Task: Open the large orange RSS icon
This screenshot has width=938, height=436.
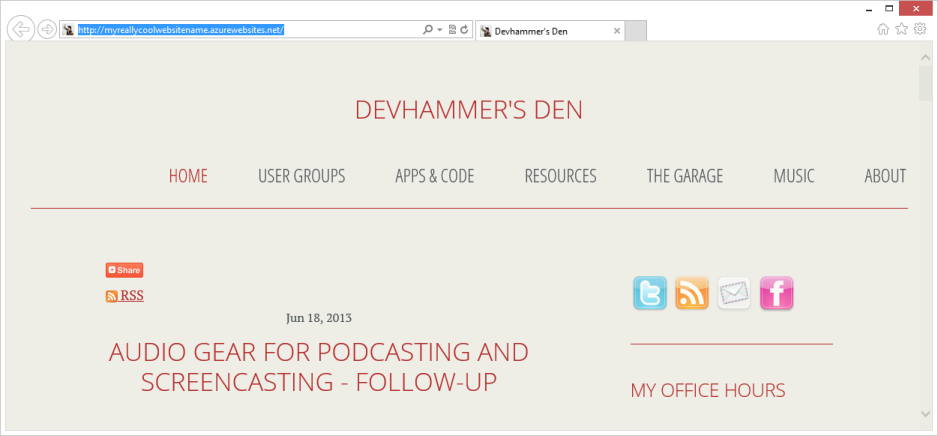Action: pyautogui.click(x=692, y=293)
